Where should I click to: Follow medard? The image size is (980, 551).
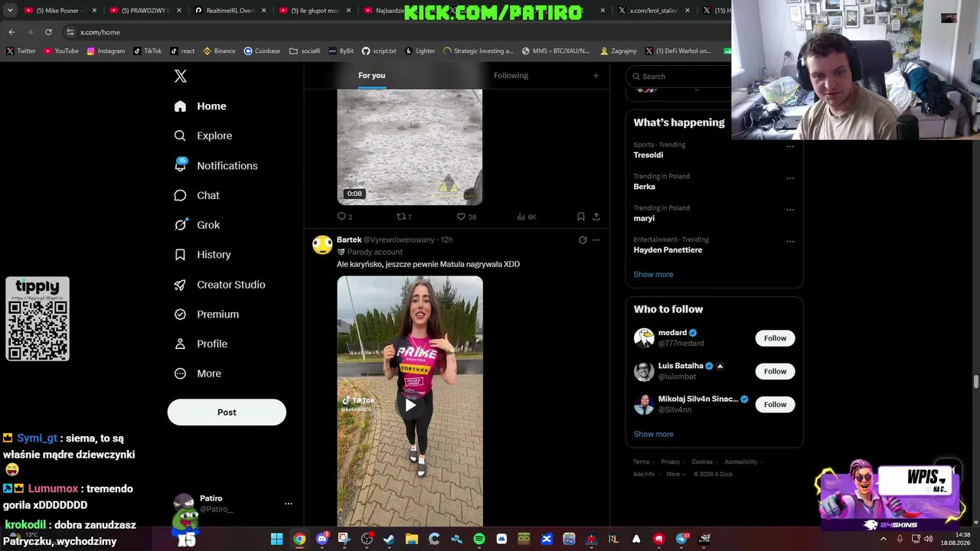pyautogui.click(x=775, y=338)
